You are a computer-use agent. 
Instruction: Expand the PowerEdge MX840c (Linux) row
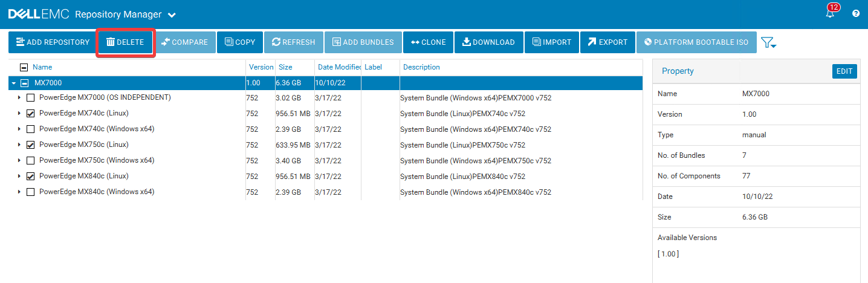click(x=19, y=176)
